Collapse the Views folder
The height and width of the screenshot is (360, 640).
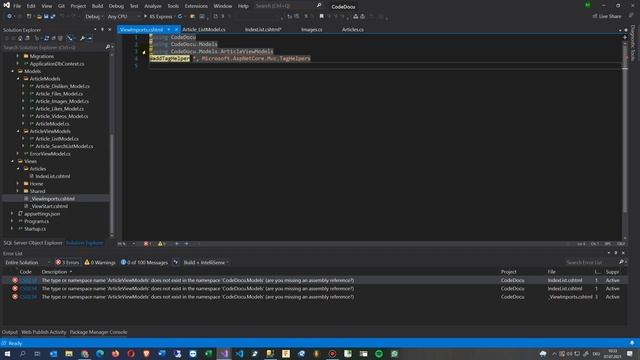[x=13, y=161]
